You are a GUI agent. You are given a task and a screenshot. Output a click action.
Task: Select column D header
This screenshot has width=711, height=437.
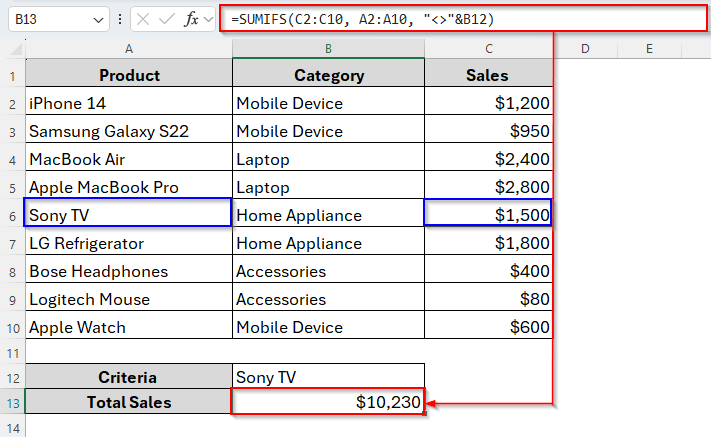click(584, 49)
